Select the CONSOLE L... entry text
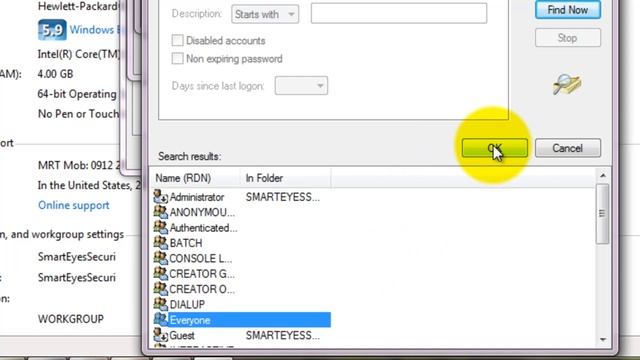The image size is (640, 360). pos(200,258)
